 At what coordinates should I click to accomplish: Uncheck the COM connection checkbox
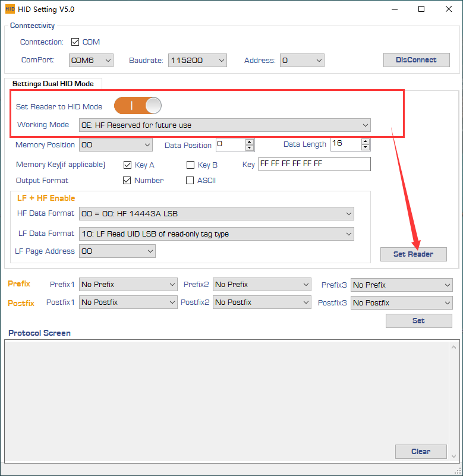pos(75,42)
